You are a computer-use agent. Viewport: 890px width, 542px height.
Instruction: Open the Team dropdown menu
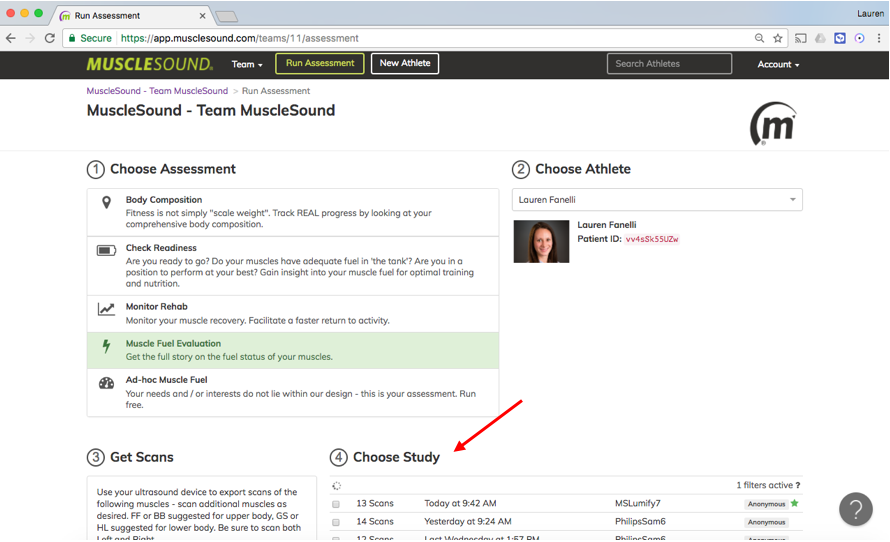(247, 64)
